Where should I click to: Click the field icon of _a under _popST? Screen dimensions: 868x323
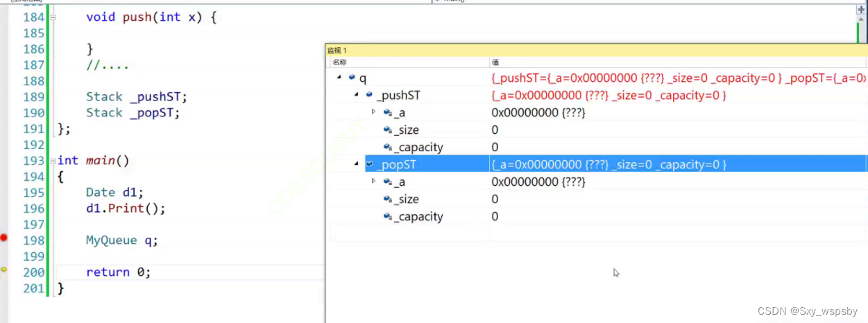coord(387,182)
